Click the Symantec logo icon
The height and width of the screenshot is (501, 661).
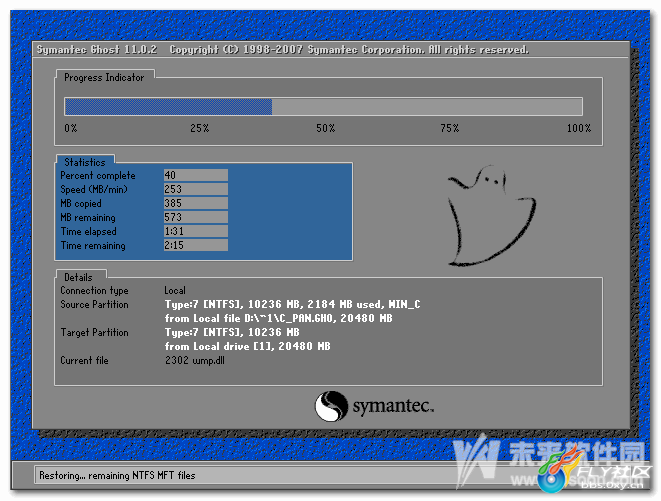click(x=331, y=406)
